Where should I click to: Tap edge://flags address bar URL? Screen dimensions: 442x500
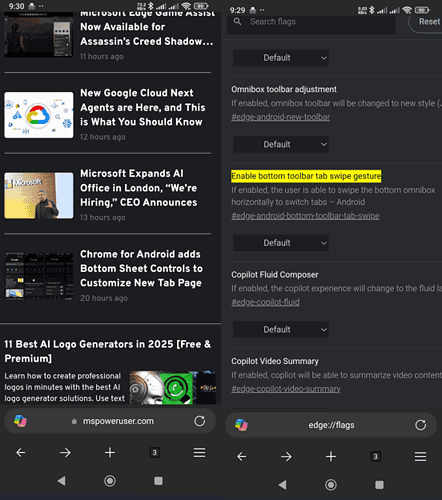click(331, 425)
